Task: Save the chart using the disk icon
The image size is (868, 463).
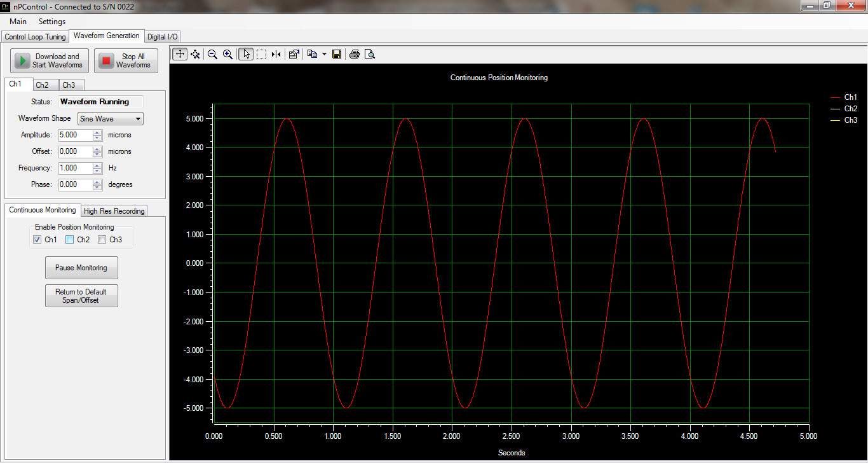Action: click(x=337, y=54)
